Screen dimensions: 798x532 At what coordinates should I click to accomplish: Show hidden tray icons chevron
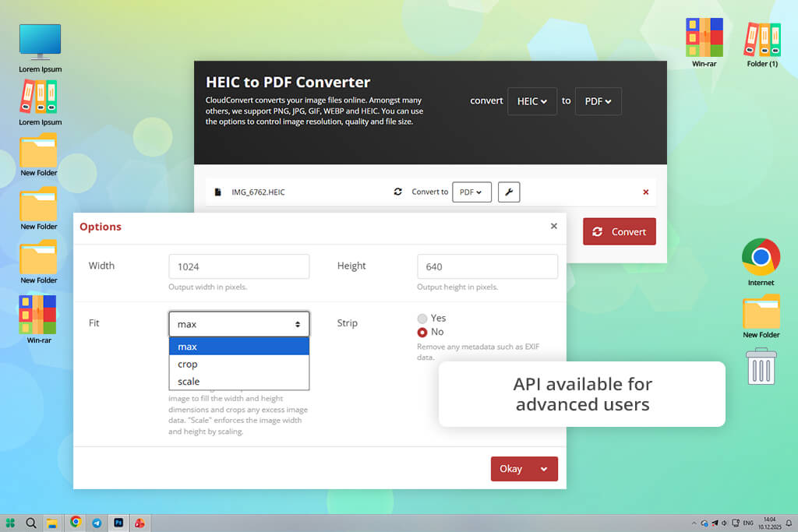point(694,523)
